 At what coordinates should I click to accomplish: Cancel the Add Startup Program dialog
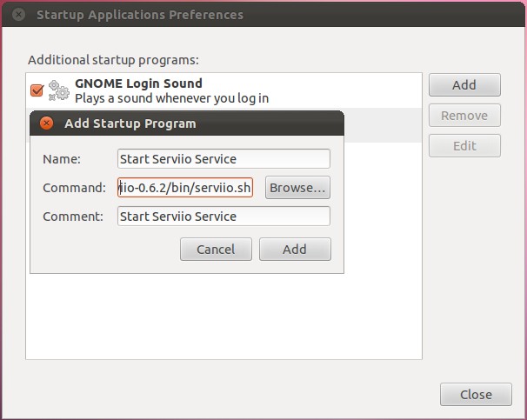216,250
